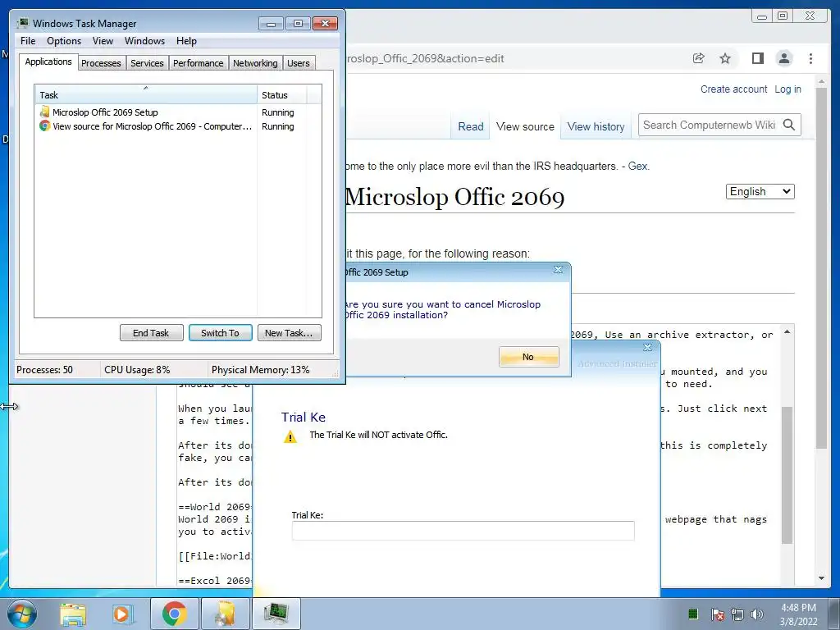This screenshot has height=630, width=840.
Task: Sort tasks by the Task column header
Action: point(146,95)
